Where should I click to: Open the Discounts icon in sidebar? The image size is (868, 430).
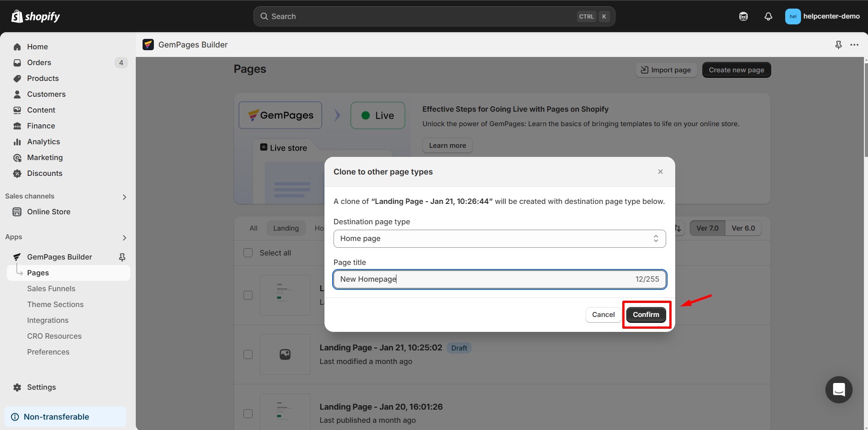coord(17,173)
